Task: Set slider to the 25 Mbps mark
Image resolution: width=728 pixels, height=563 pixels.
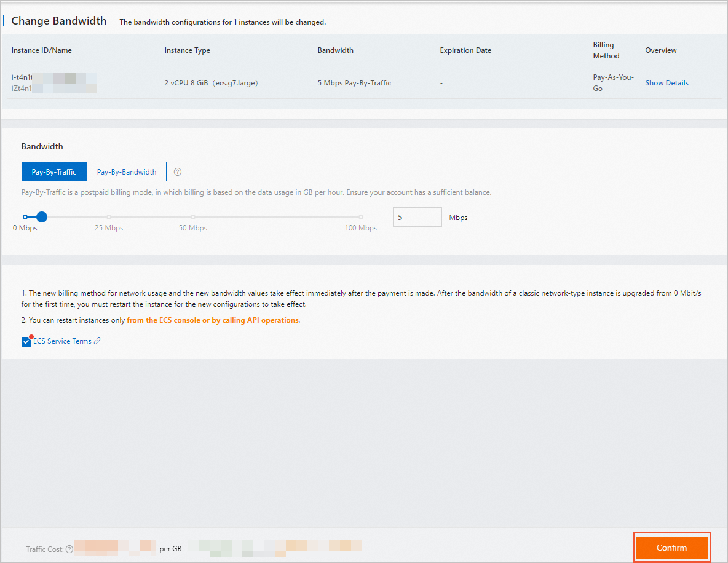Action: (109, 217)
